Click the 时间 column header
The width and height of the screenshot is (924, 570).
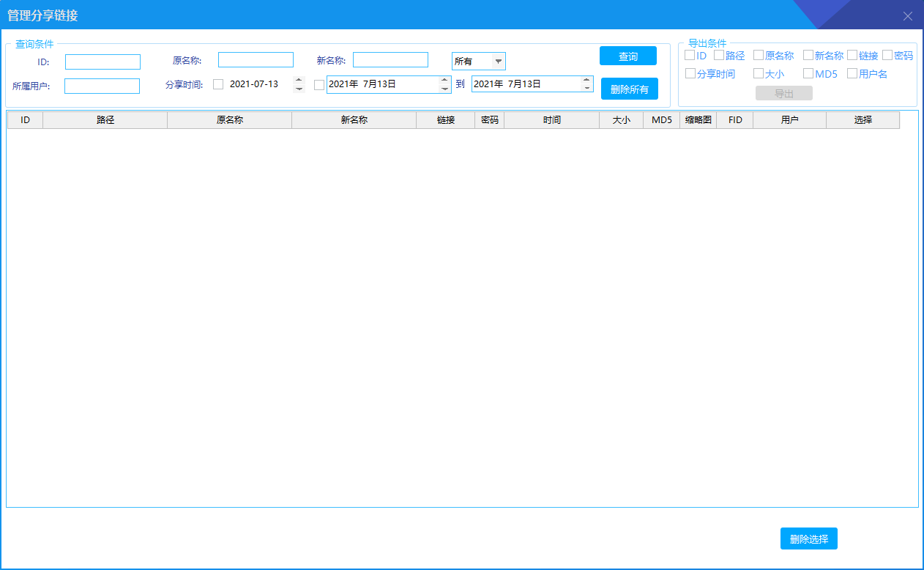click(x=551, y=120)
